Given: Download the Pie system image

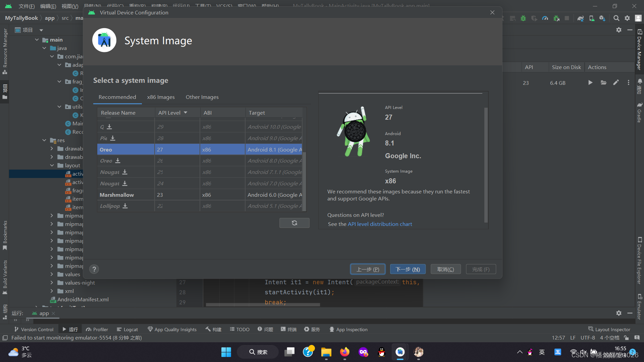Looking at the screenshot, I should pyautogui.click(x=113, y=138).
